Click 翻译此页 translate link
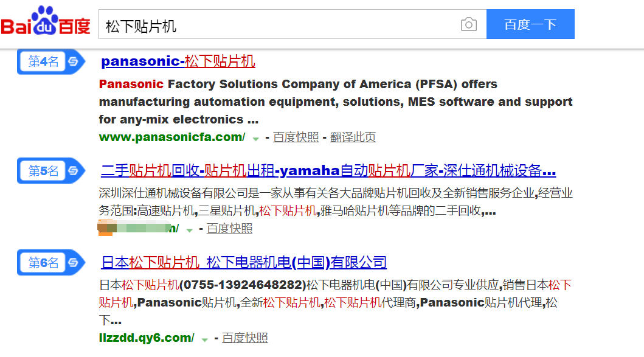This screenshot has width=644, height=357. 353,137
